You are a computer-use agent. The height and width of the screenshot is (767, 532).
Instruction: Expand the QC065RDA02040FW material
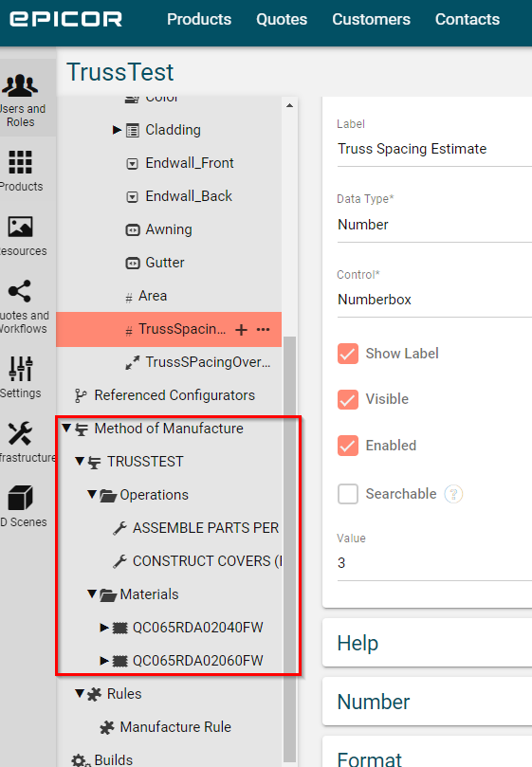tap(103, 627)
